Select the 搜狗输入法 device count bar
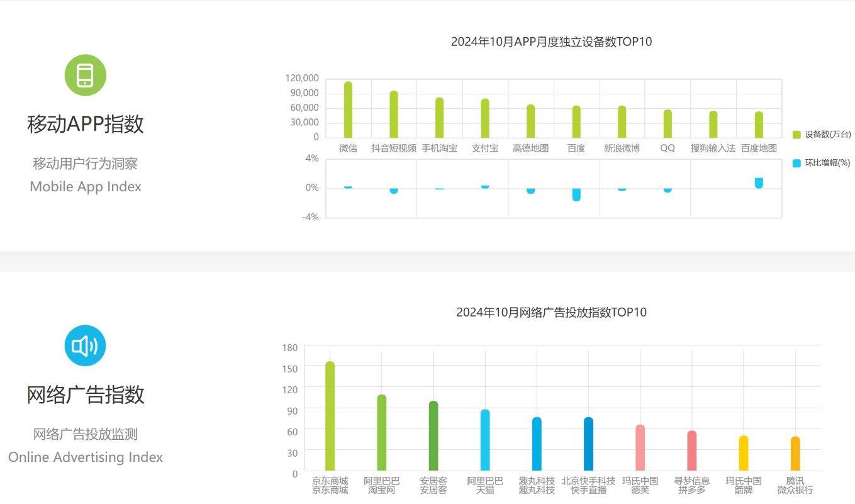Viewport: 855px width, 504px height. pos(713,125)
